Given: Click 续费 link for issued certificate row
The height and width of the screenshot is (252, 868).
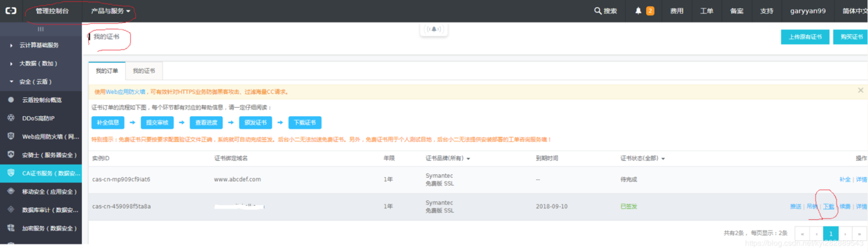Looking at the screenshot, I should (845, 206).
